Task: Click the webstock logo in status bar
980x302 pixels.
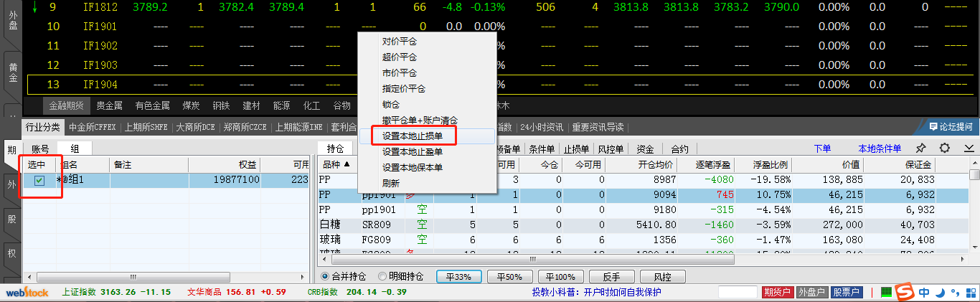Action: point(27,293)
